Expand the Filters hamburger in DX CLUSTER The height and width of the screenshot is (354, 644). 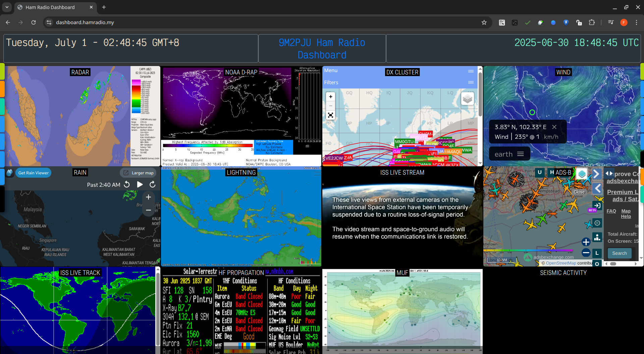(x=471, y=82)
